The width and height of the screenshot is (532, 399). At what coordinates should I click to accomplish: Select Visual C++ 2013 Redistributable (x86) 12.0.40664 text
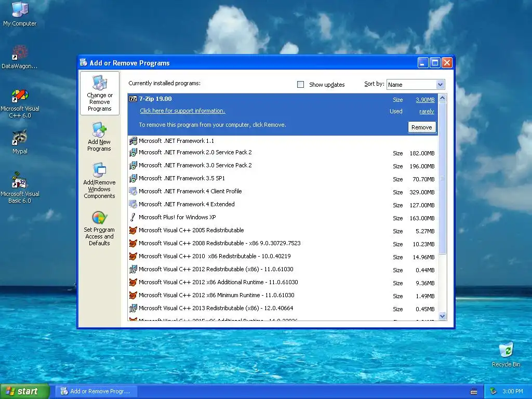click(216, 309)
